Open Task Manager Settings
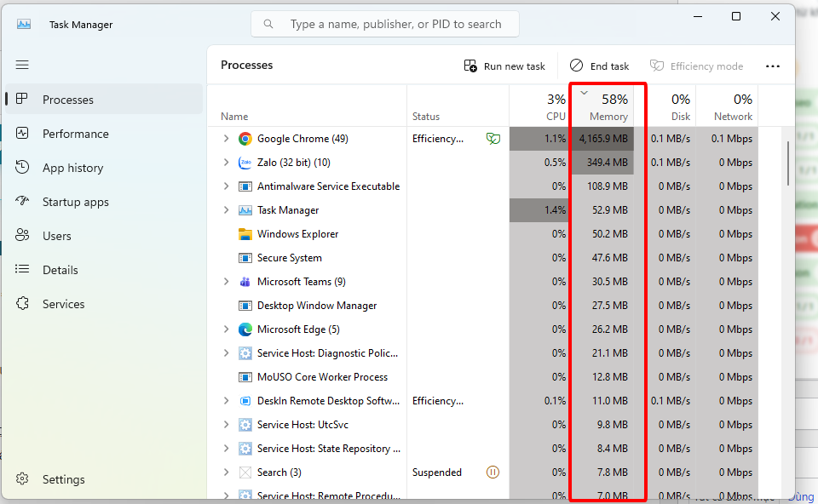Image resolution: width=818 pixels, height=504 pixels. tap(104, 479)
